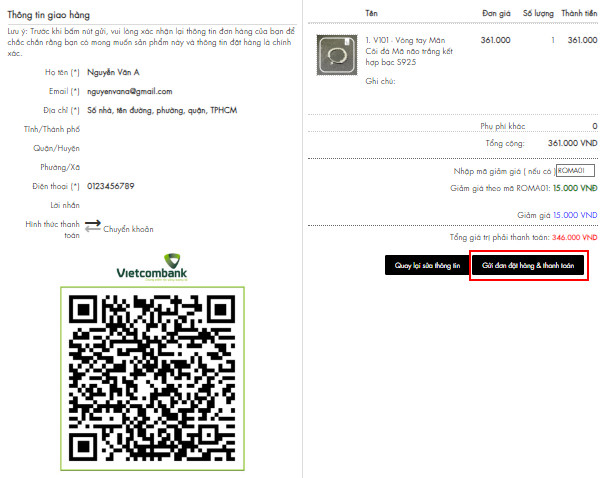This screenshot has height=478, width=609.
Task: Submit order with 'Gửi đơn đặt hàng & thanh toán'
Action: pos(527,266)
